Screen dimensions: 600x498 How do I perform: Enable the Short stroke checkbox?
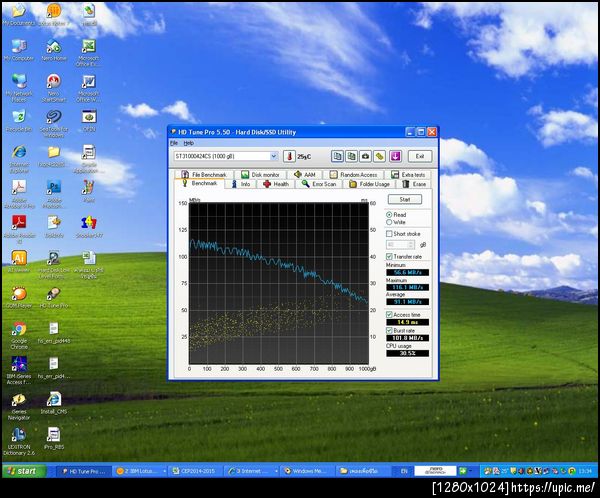click(x=389, y=233)
